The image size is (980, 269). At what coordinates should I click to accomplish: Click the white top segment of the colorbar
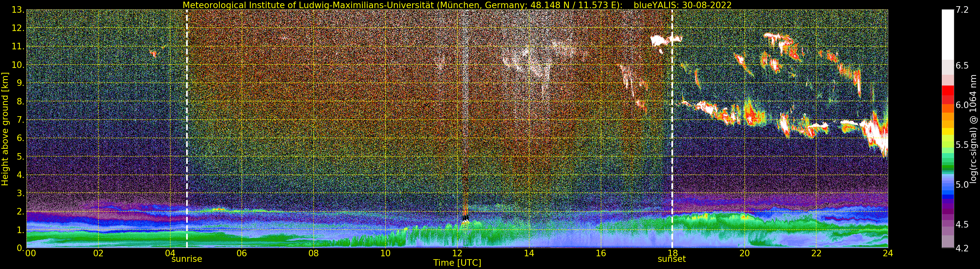pyautogui.click(x=948, y=35)
